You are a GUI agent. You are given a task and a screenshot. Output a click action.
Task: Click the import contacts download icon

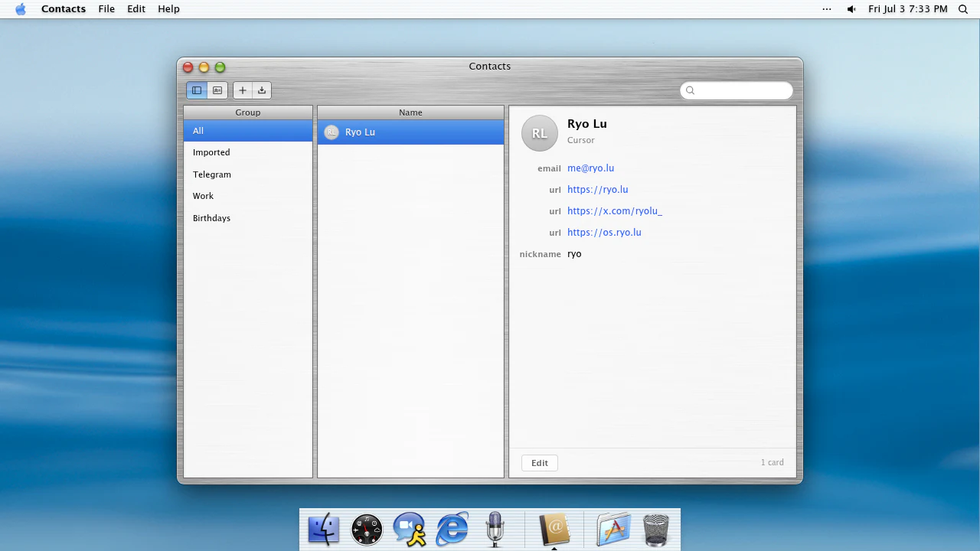[262, 90]
